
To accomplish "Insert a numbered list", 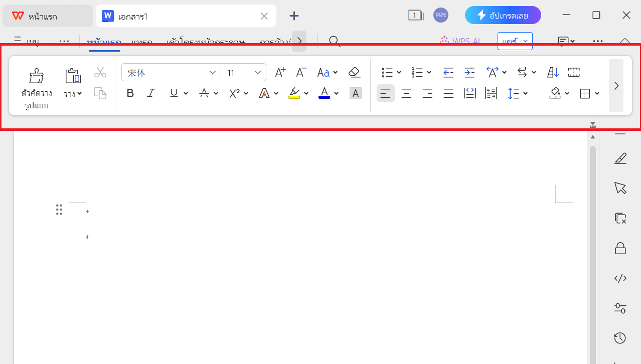I will [417, 72].
